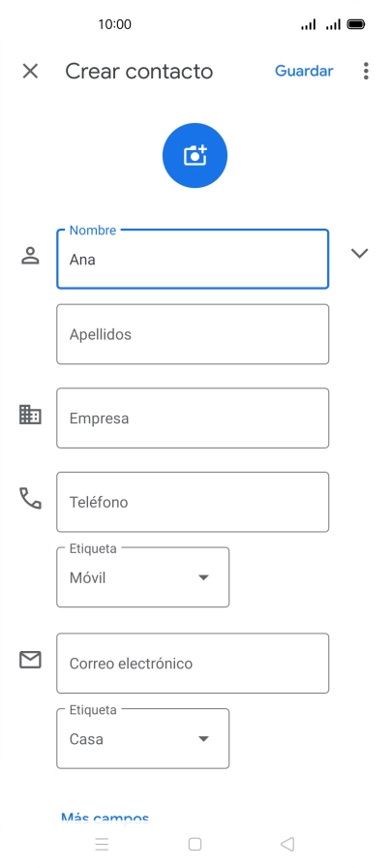Select the Correo electrónico input field

(x=193, y=664)
